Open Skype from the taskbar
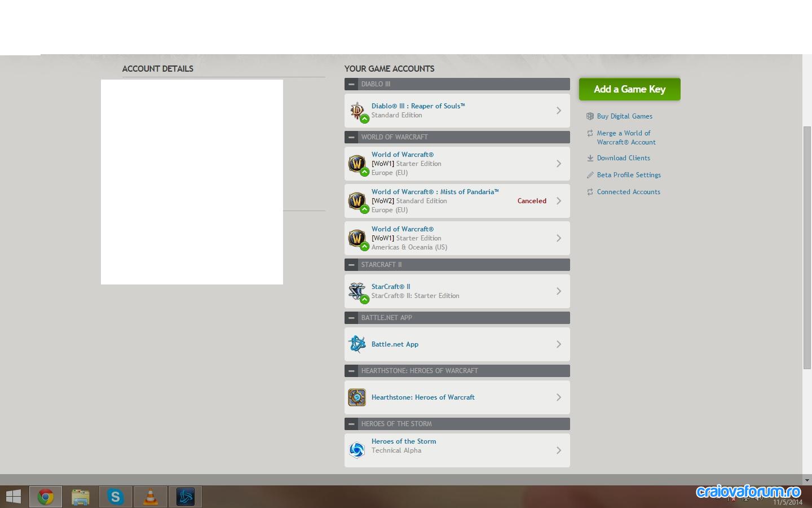Image resolution: width=812 pixels, height=508 pixels. (116, 497)
